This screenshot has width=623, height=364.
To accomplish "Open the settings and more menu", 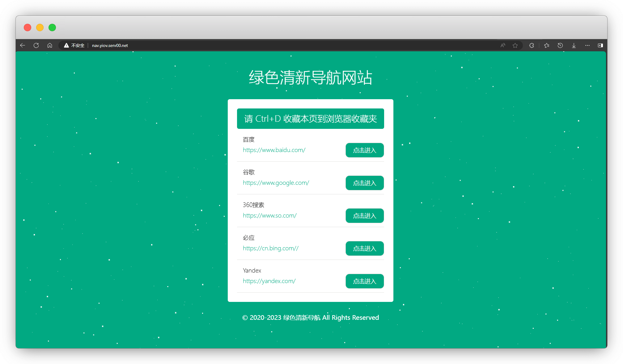I will (587, 45).
